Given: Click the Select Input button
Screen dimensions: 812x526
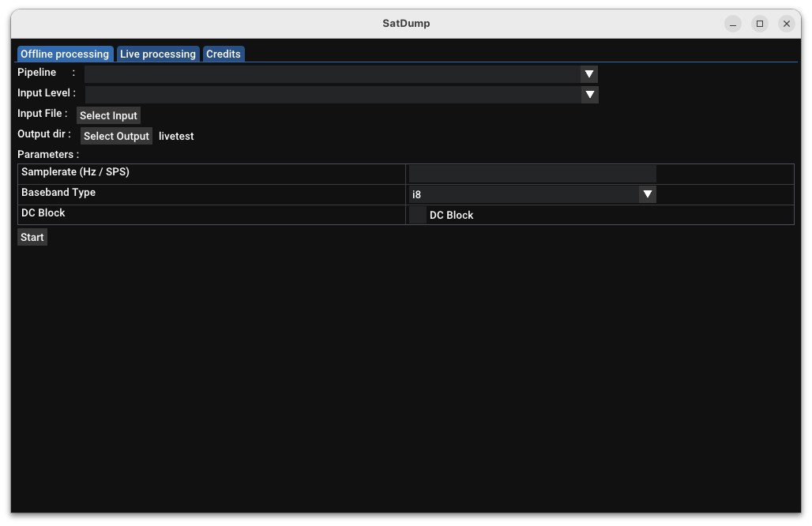Looking at the screenshot, I should point(108,115).
